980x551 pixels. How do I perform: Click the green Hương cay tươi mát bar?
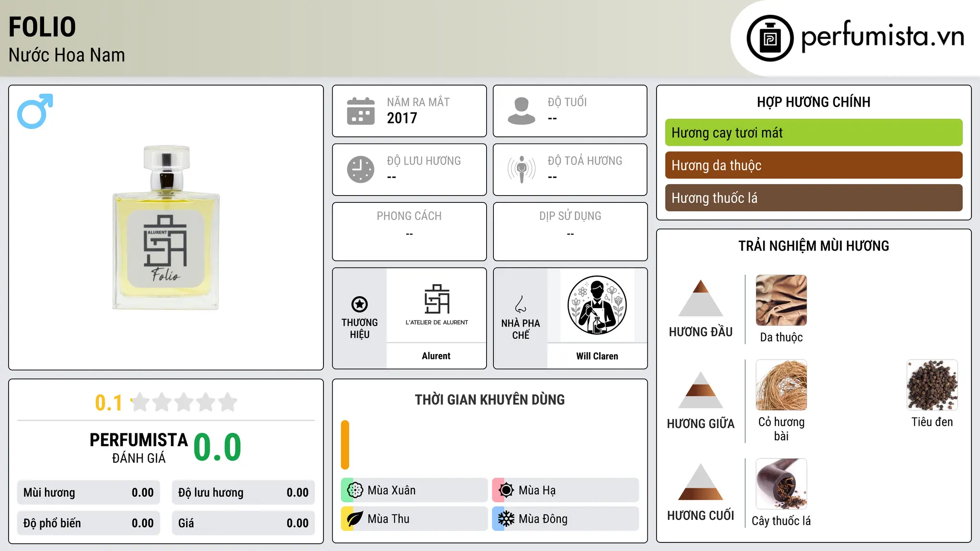(x=813, y=132)
